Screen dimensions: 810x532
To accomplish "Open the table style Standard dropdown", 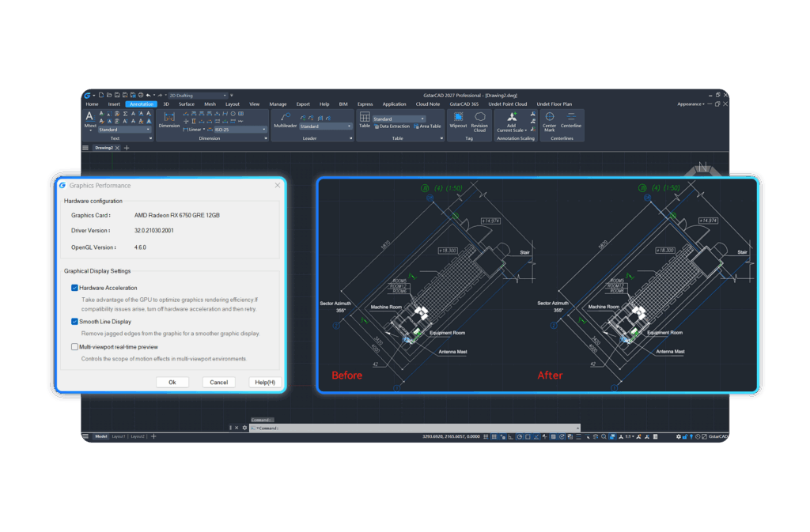I will tap(399, 119).
